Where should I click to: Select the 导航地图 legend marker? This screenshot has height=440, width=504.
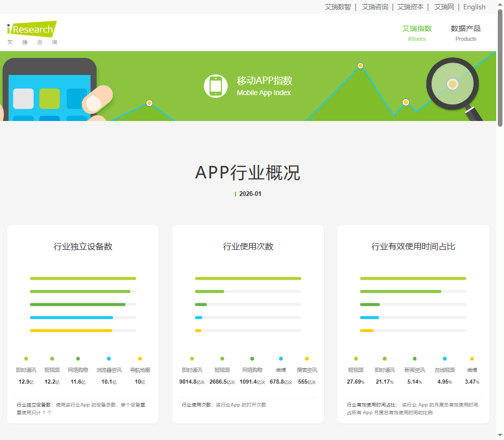click(139, 358)
